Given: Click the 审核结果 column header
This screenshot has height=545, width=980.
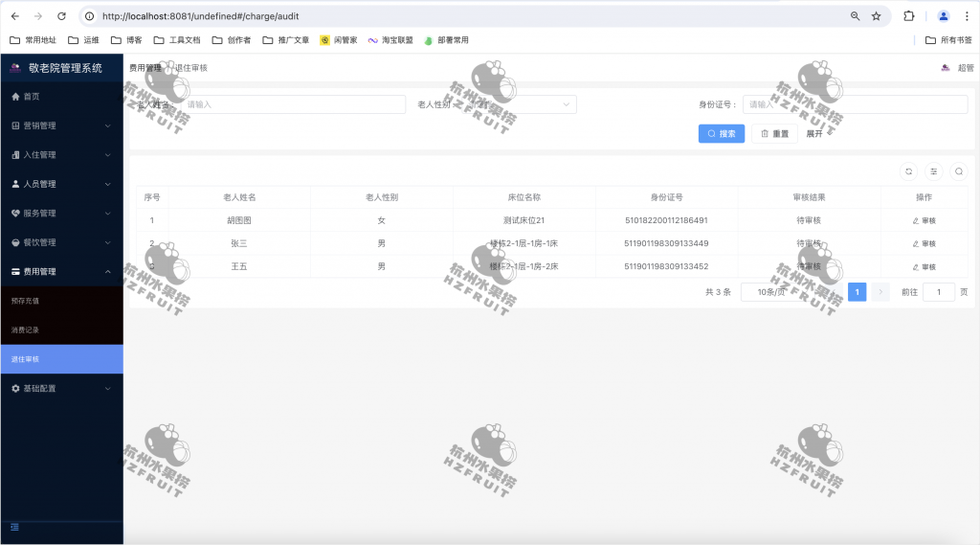Looking at the screenshot, I should [x=809, y=197].
